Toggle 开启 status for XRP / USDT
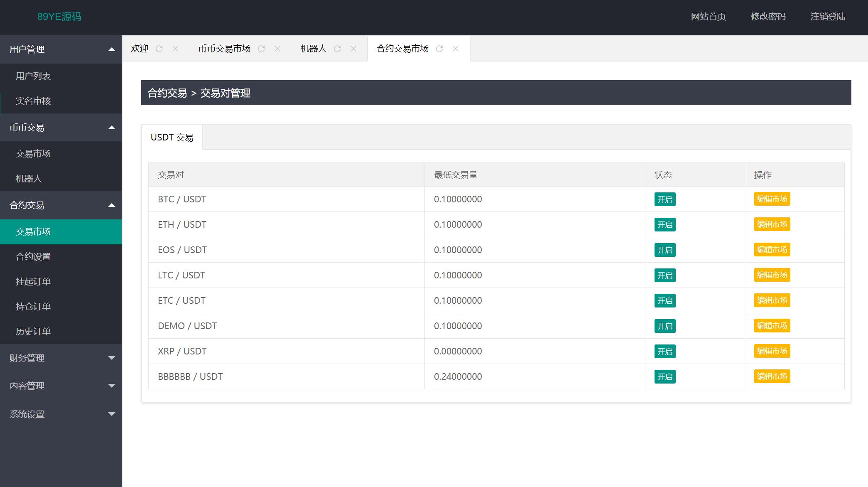The width and height of the screenshot is (868, 487). 665,352
